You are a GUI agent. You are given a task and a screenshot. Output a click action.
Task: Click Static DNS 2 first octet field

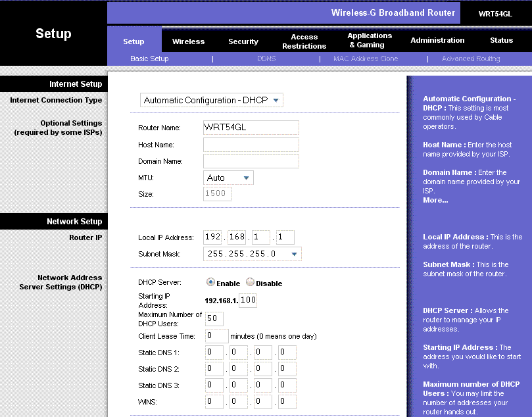point(214,368)
